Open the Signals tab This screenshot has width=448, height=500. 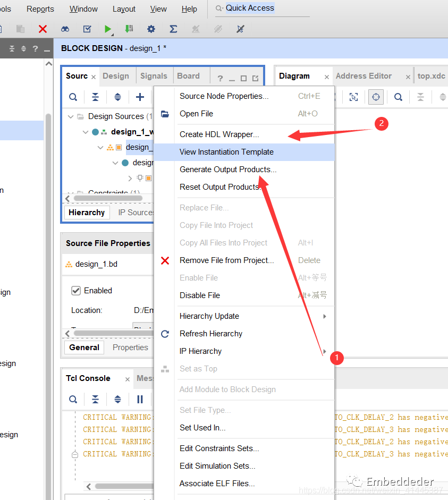[154, 76]
